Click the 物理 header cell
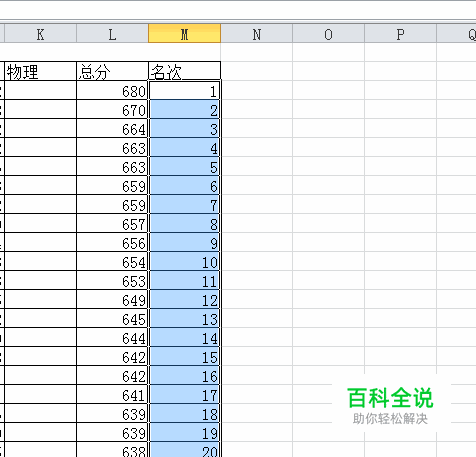 (x=40, y=71)
